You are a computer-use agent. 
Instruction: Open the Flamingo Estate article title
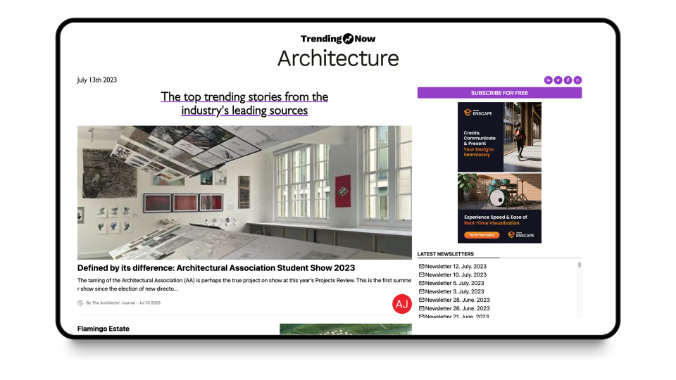[103, 329]
